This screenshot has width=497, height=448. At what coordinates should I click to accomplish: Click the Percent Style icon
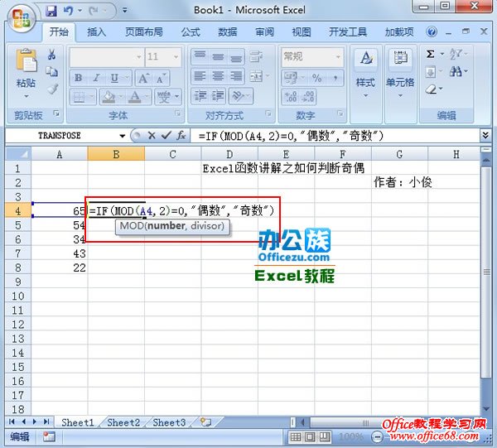[316, 78]
